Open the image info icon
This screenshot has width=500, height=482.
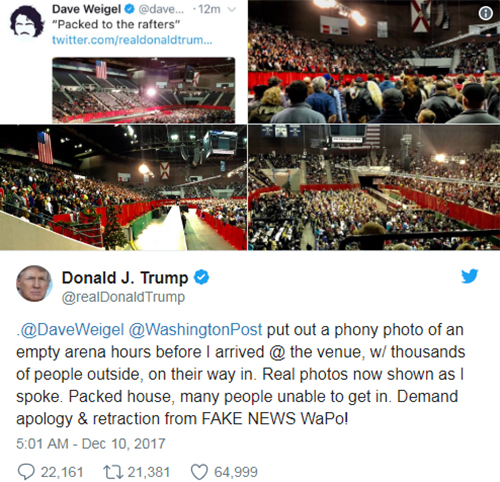click(x=486, y=13)
